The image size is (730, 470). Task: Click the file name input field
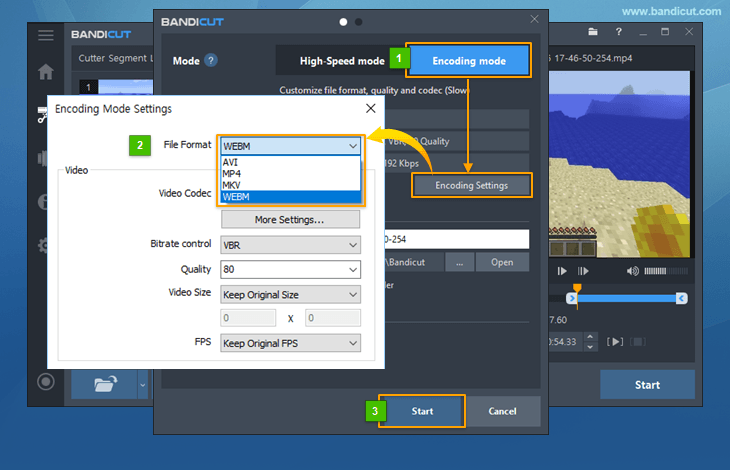pos(457,239)
